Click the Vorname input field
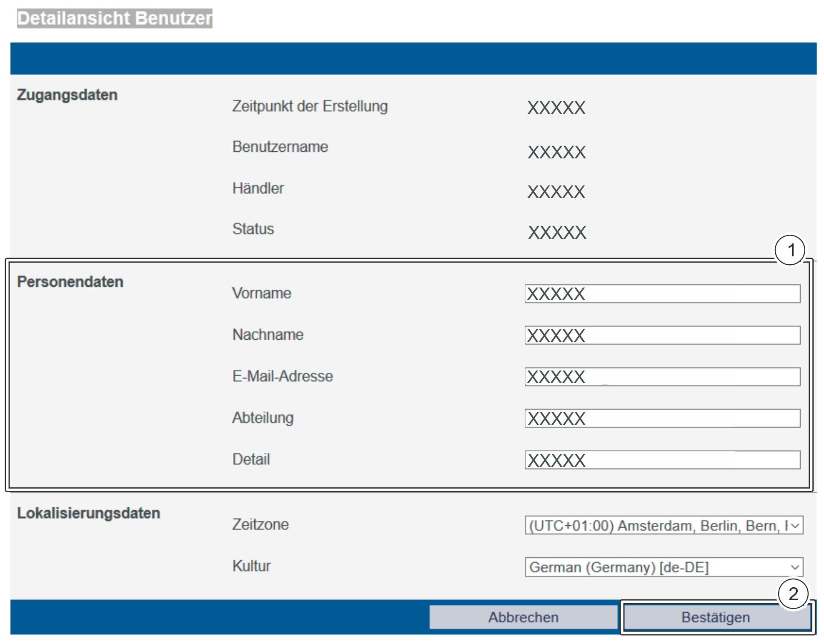 tap(662, 294)
